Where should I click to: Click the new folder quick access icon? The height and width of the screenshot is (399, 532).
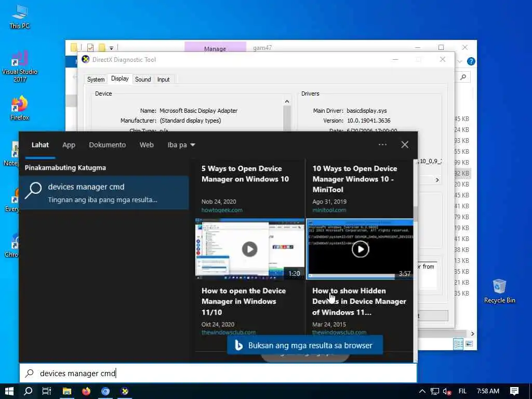102,47
